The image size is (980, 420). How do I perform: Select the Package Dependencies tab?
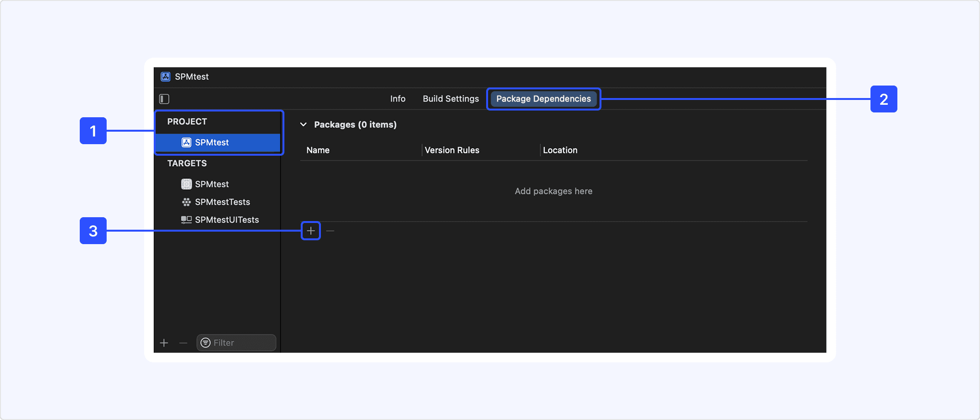tap(543, 99)
